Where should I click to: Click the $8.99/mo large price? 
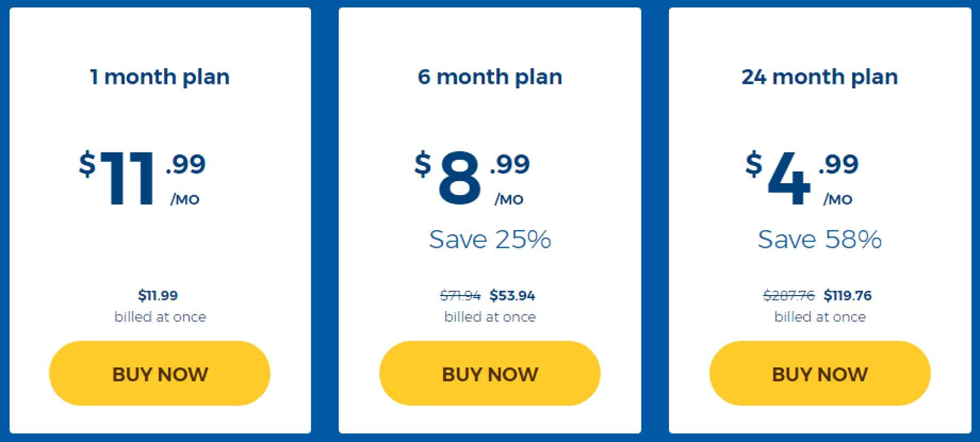pos(472,178)
